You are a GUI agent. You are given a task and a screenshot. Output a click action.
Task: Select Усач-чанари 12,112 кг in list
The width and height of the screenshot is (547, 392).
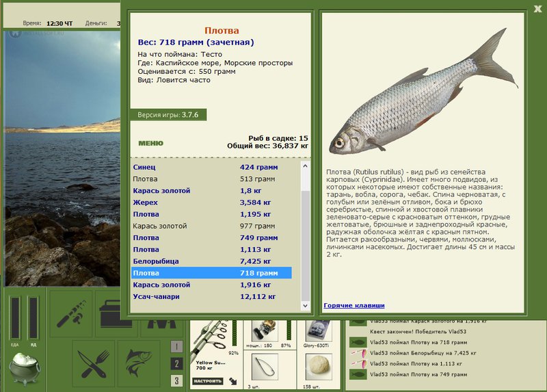211,297
